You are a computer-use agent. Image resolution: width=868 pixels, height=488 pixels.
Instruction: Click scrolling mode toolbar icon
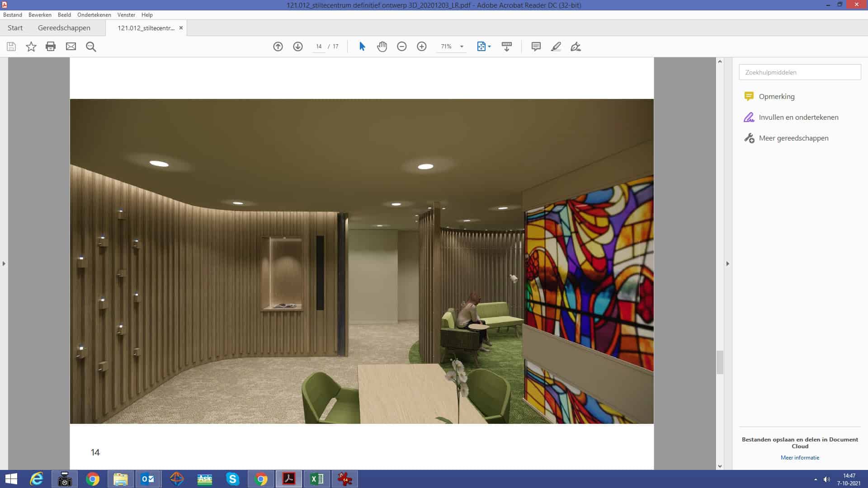[x=507, y=47]
